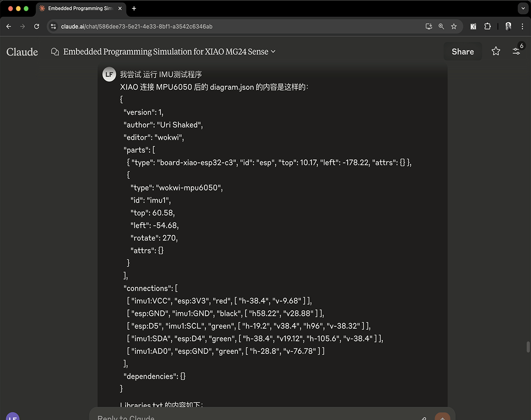Screen dimensions: 531x420
Task: Go forward in browser history
Action: pos(23,27)
